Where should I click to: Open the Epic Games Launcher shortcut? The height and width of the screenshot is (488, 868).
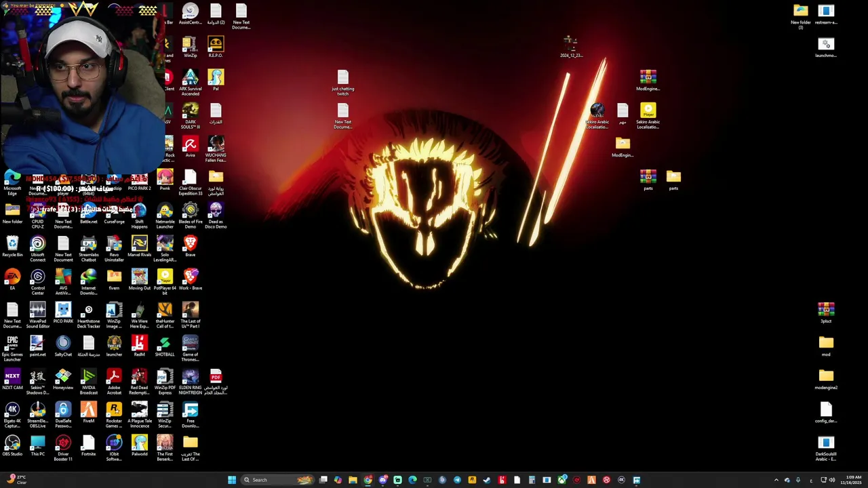coord(12,348)
